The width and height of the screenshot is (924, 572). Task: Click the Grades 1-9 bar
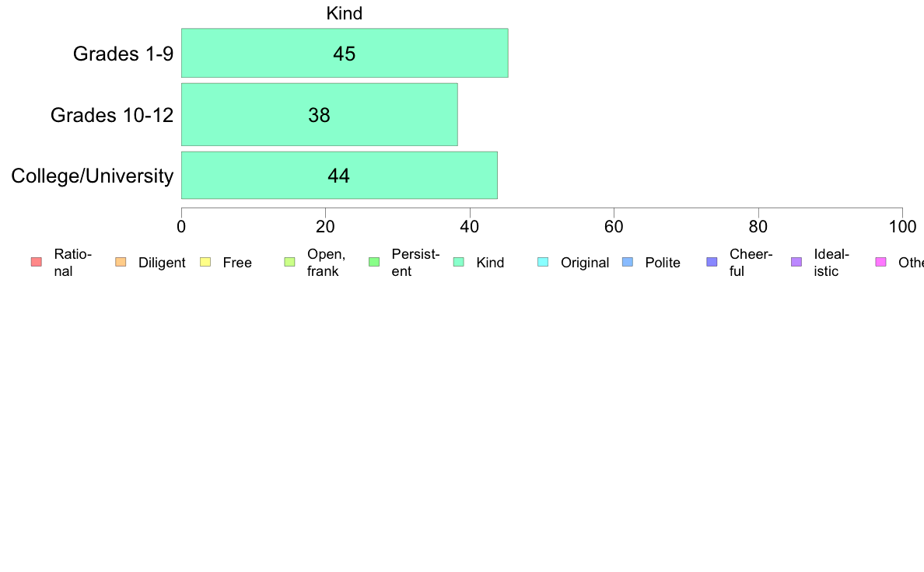pyautogui.click(x=345, y=53)
